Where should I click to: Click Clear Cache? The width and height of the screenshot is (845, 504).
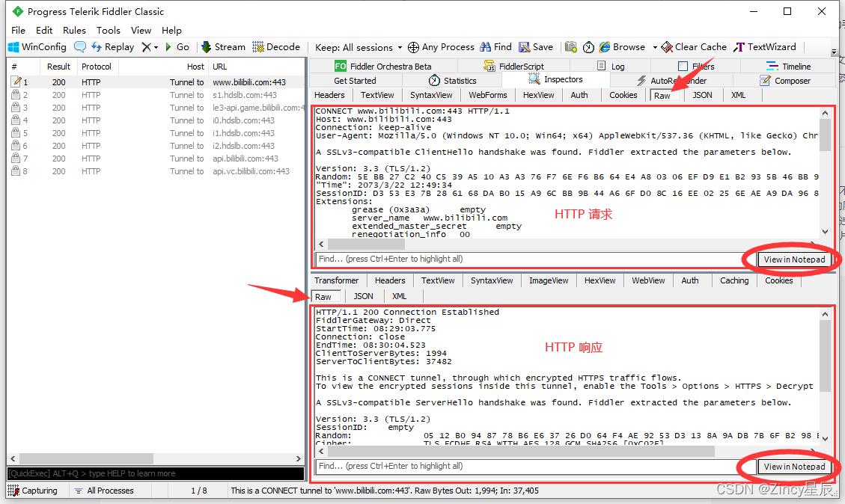(x=694, y=47)
